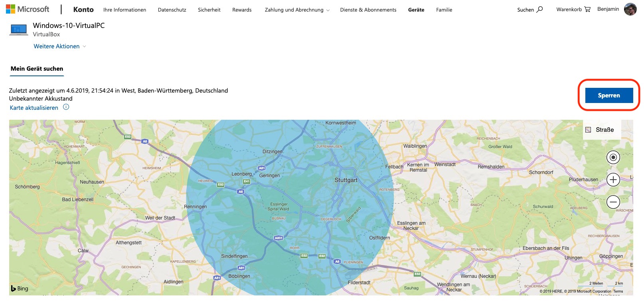The image size is (644, 303).
Task: Click the Karte aktualisieren link
Action: click(x=34, y=108)
